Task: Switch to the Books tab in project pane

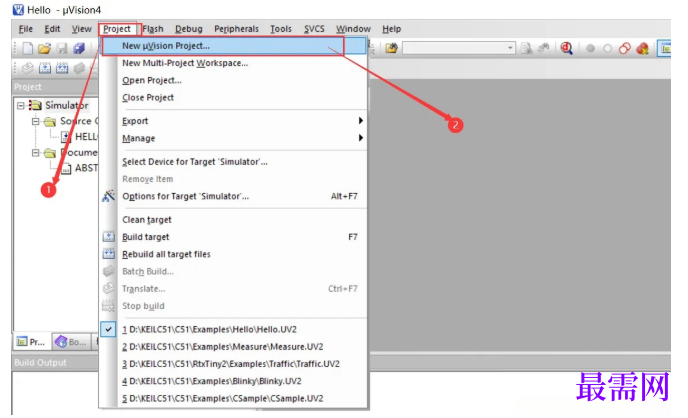Action: (71, 342)
